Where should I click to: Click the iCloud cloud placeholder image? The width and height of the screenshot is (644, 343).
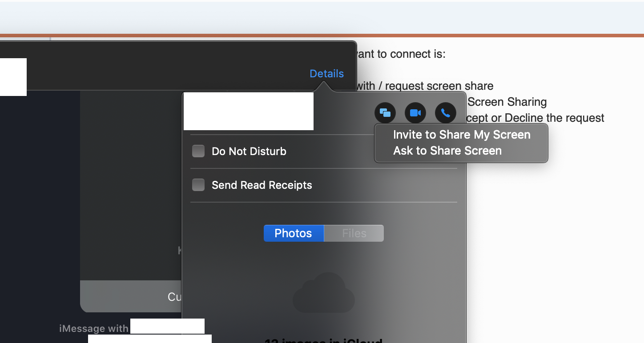click(x=324, y=292)
